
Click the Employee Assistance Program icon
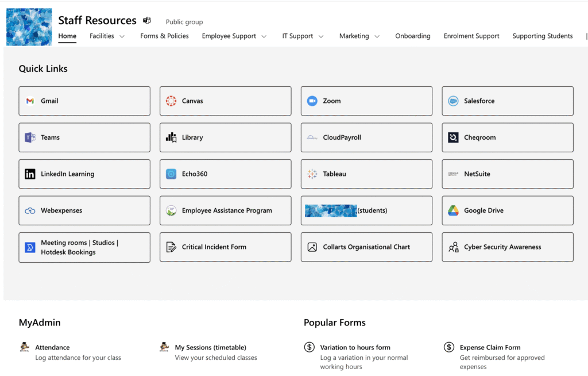click(171, 210)
